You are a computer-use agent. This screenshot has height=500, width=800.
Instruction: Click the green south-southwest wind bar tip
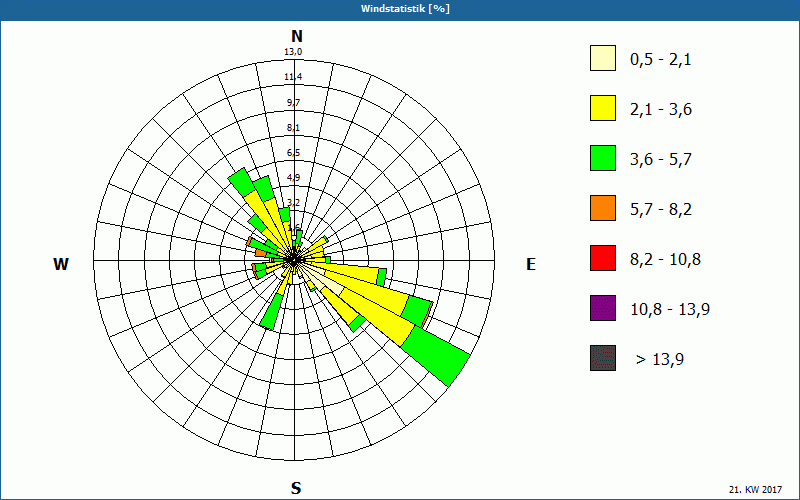click(x=270, y=312)
